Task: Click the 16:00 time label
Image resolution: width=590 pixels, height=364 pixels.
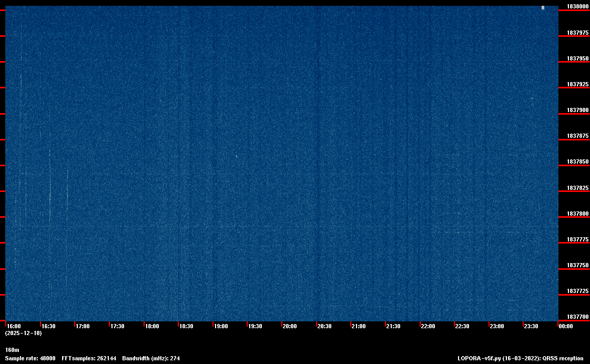Action: coord(14,326)
